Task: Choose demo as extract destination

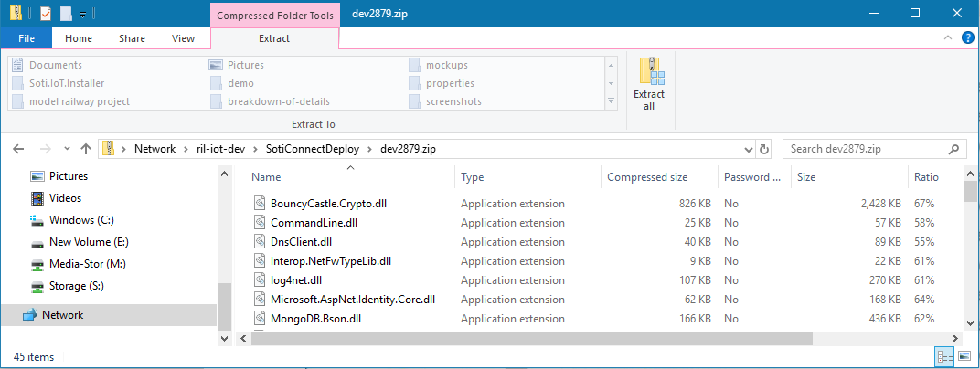Action: point(240,83)
